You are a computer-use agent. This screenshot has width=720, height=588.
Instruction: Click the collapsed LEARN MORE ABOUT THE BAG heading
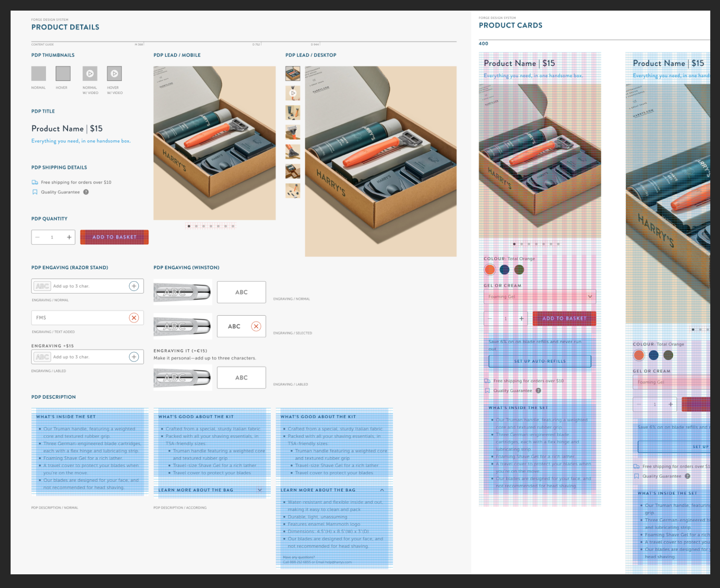coord(196,490)
